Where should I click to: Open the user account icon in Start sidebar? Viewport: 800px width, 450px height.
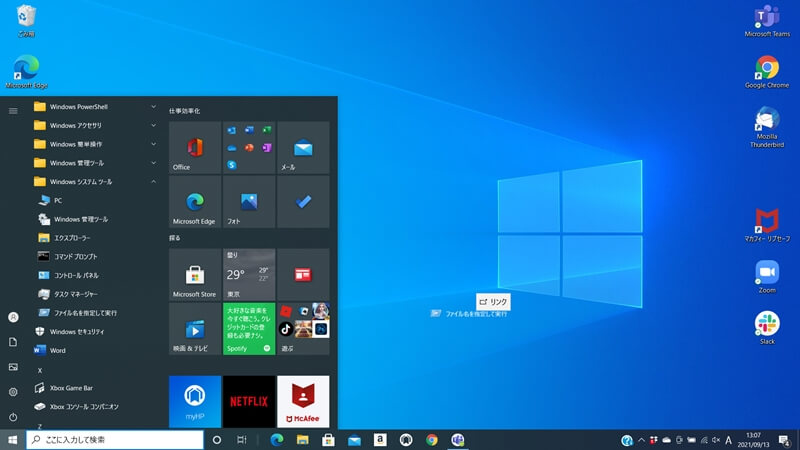(13, 317)
